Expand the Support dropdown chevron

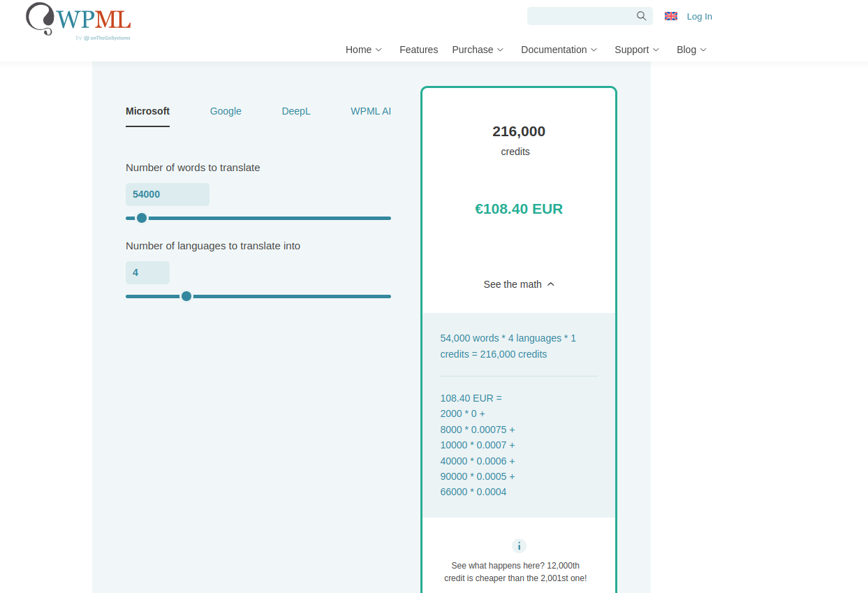(x=656, y=50)
